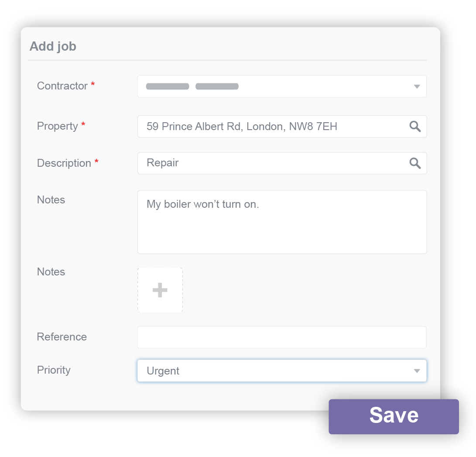The width and height of the screenshot is (476, 457).
Task: Click the Priority field label
Action: coord(54,370)
